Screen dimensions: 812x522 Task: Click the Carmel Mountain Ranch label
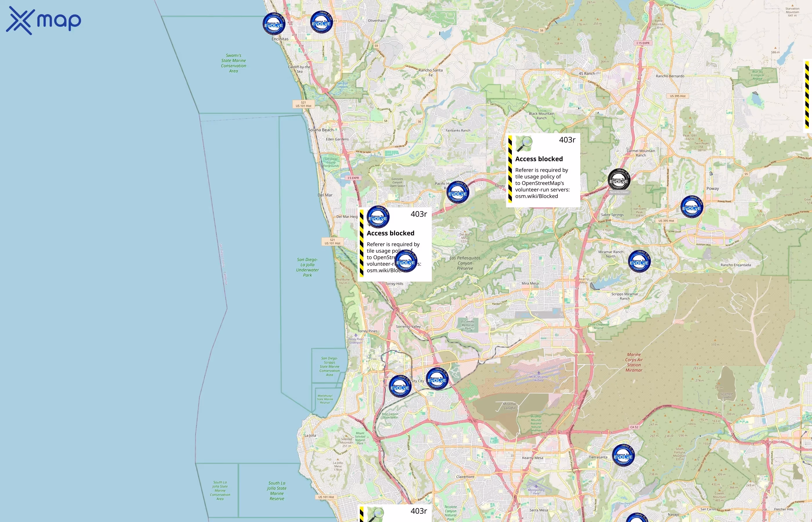point(641,153)
